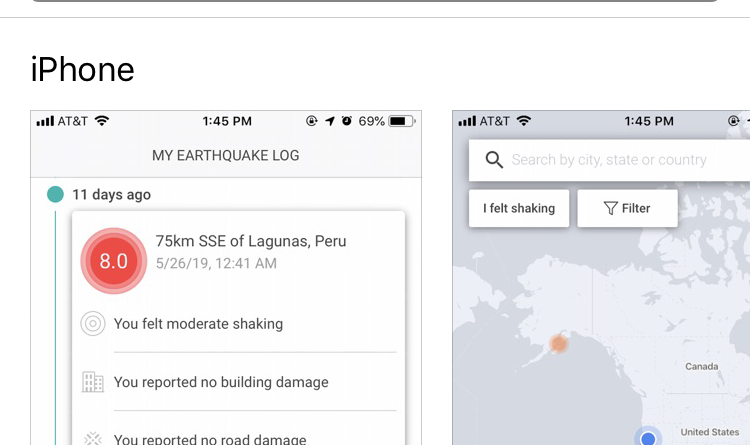
Task: Click the building damage icon
Action: (93, 382)
